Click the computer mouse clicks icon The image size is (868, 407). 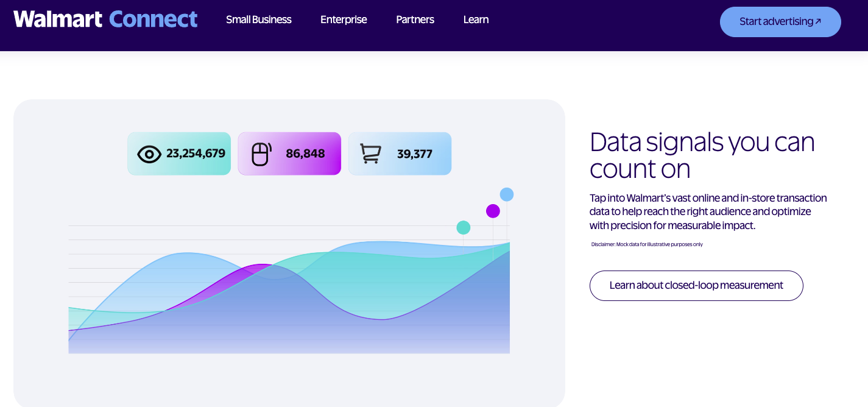pyautogui.click(x=261, y=154)
